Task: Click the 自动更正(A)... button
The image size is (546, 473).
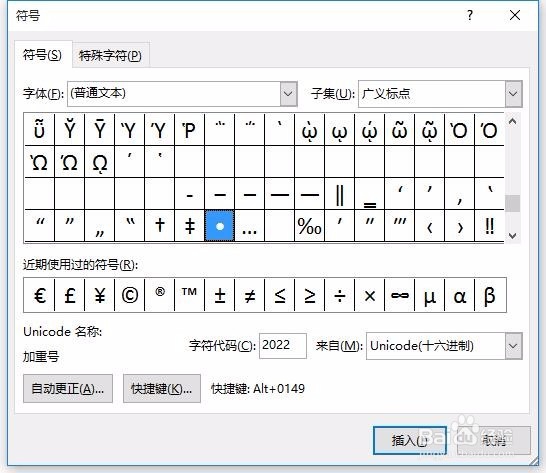Action: 68,388
